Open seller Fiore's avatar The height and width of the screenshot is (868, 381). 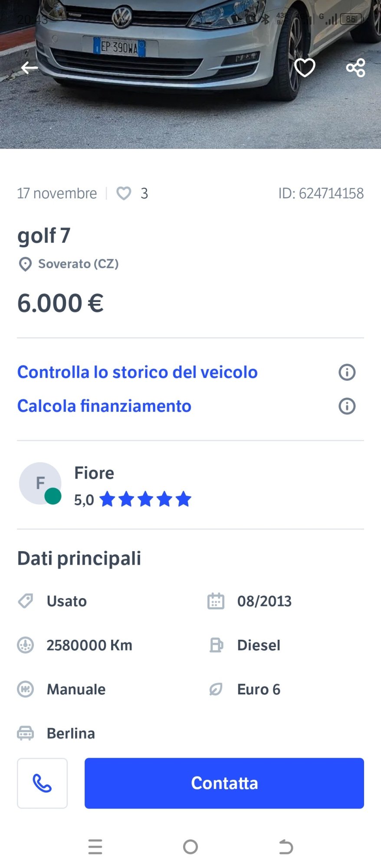coord(40,483)
